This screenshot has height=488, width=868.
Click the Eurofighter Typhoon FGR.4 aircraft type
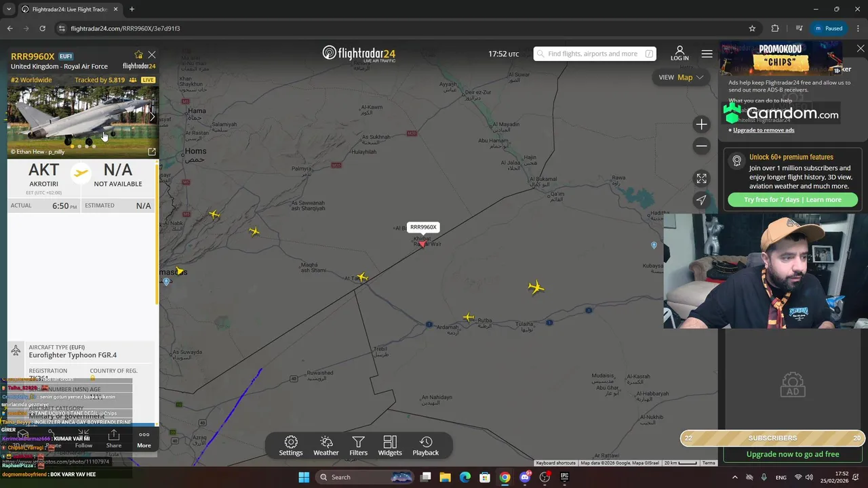[73, 355]
